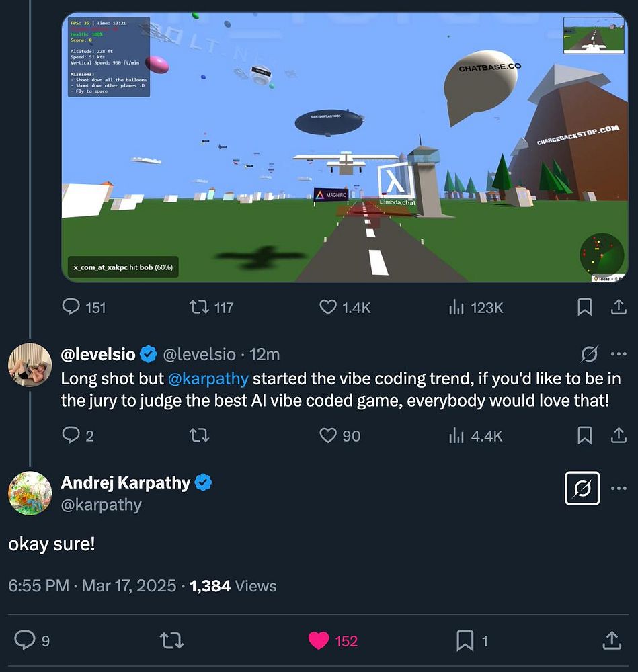638x672 pixels.
Task: Bookmark Karpathy's 'okay sure!' post
Action: click(465, 641)
